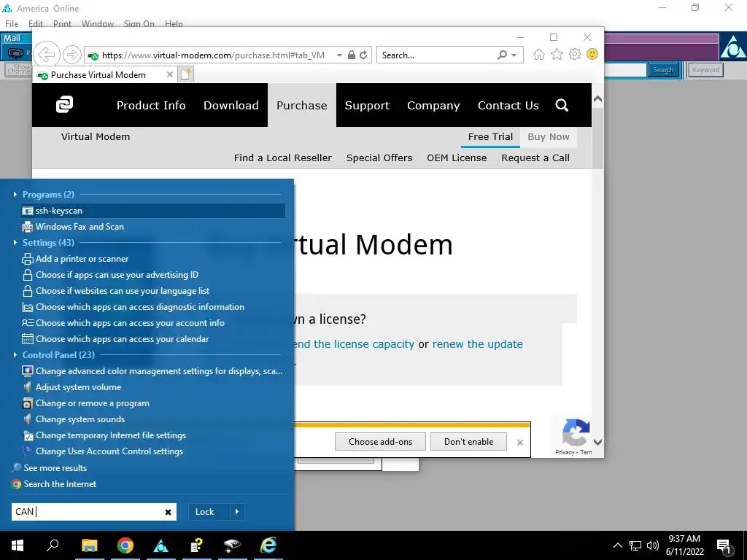
Task: Select the Purchase navigation tab
Action: pyautogui.click(x=301, y=105)
